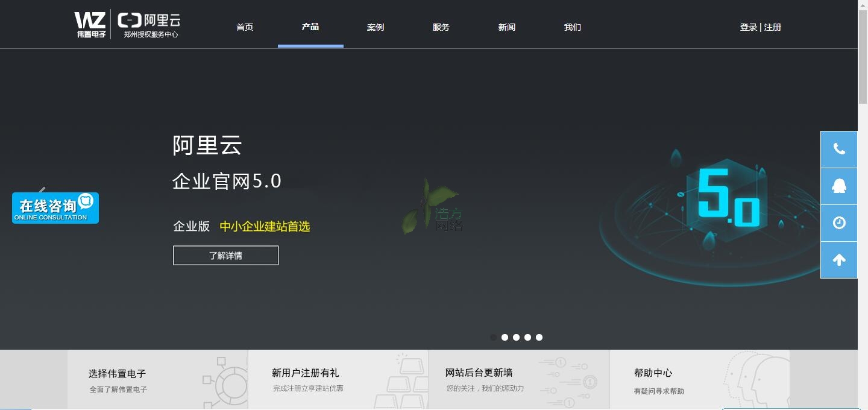Click the 登录 login link
The width and height of the screenshot is (868, 410).
[748, 27]
